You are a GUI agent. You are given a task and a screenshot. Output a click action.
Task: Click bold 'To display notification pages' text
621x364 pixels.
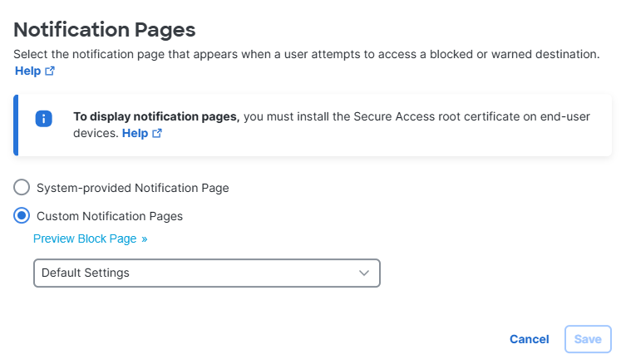coord(156,116)
